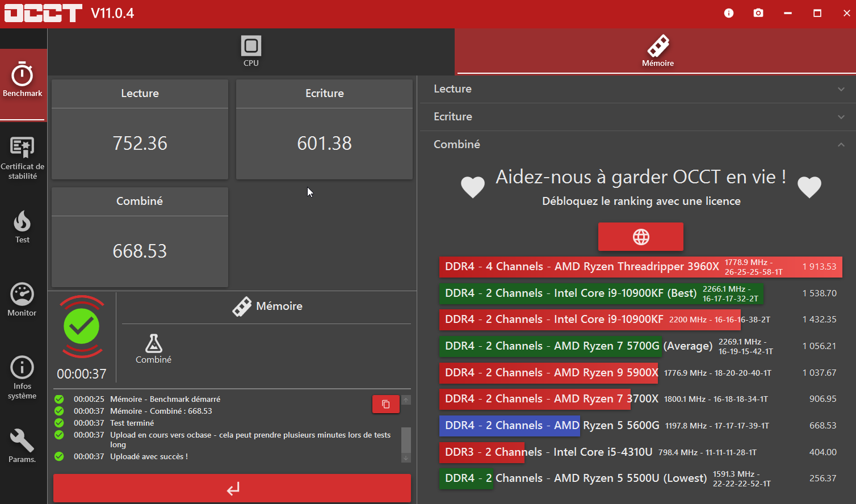Click the left heart icon

click(472, 187)
